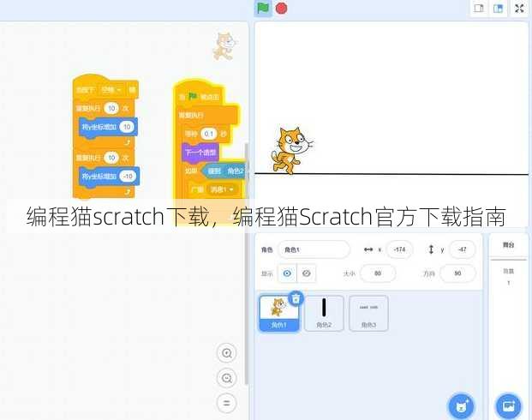This screenshot has height=420, width=532.
Task: Click the second repeat block's count value 10
Action: 111,158
